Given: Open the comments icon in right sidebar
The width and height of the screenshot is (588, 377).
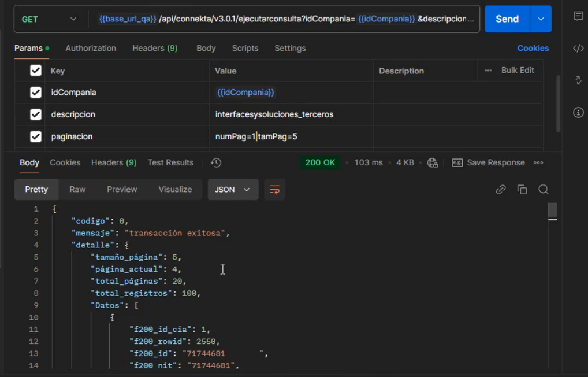Looking at the screenshot, I should (x=578, y=16).
